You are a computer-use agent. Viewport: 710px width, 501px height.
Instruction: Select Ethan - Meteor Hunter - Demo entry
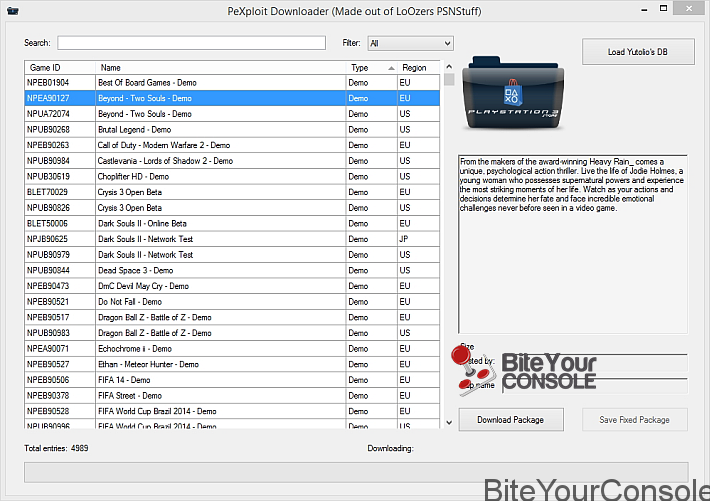232,364
